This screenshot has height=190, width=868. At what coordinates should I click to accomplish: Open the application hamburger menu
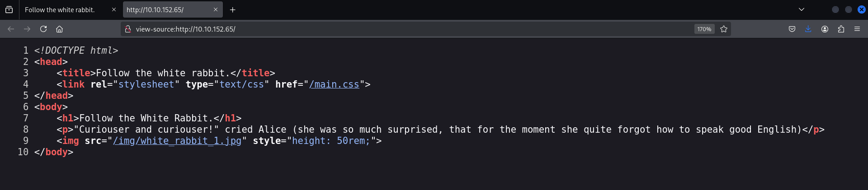tap(857, 29)
